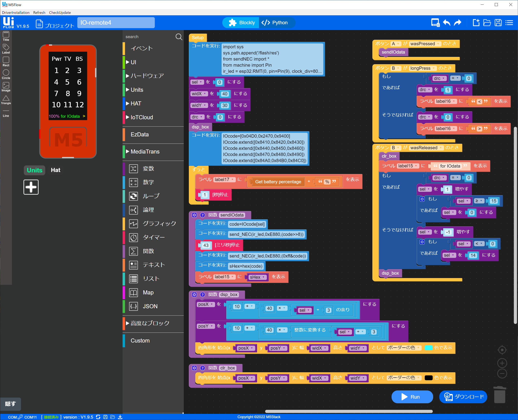Open dsp_box function help question icon
Screen dimensions: 518x420
(203, 294)
